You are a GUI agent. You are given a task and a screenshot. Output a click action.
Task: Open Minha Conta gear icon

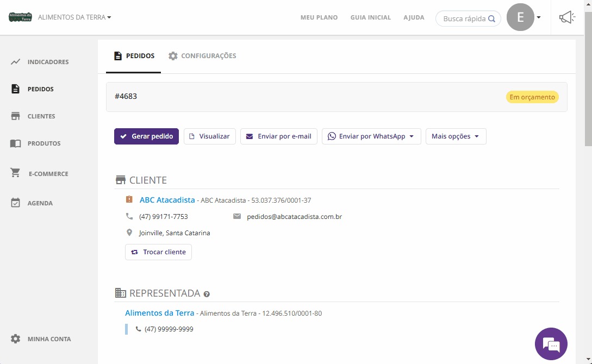coord(16,339)
